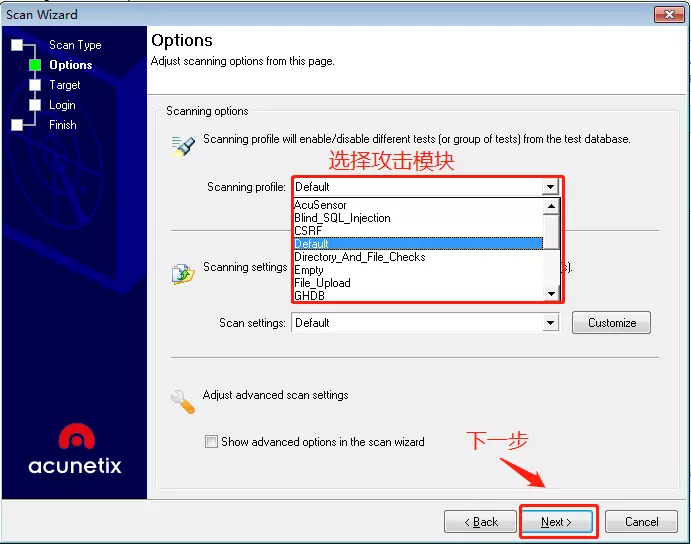The width and height of the screenshot is (691, 544).
Task: Choose GHDB scanning profile
Action: click(x=418, y=295)
